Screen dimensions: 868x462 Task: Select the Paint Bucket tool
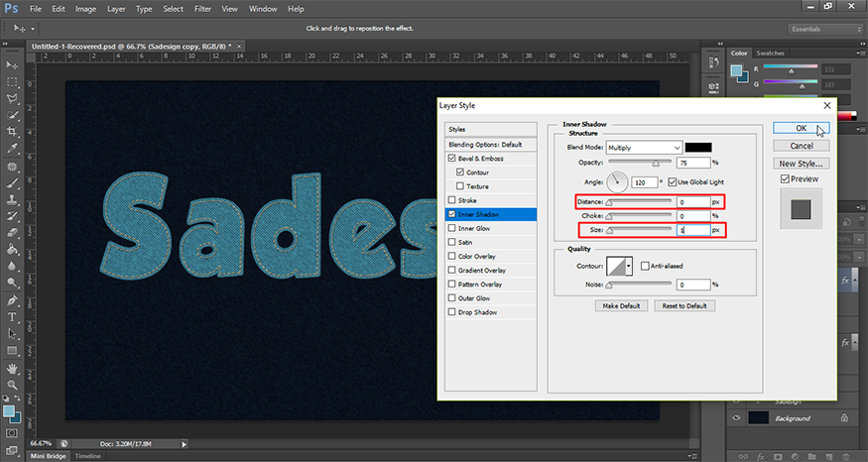tap(12, 250)
